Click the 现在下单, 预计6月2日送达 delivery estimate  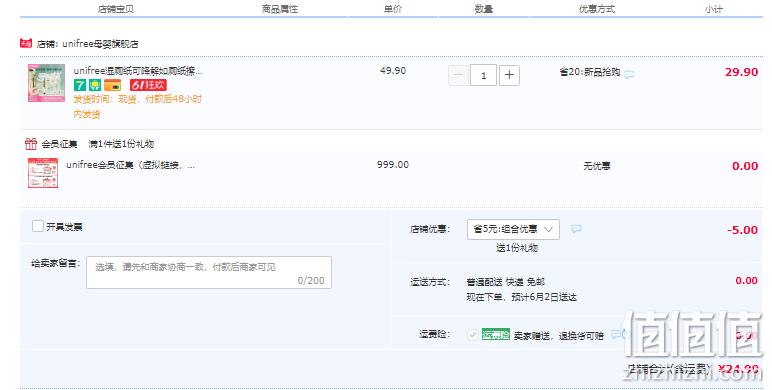(x=521, y=297)
